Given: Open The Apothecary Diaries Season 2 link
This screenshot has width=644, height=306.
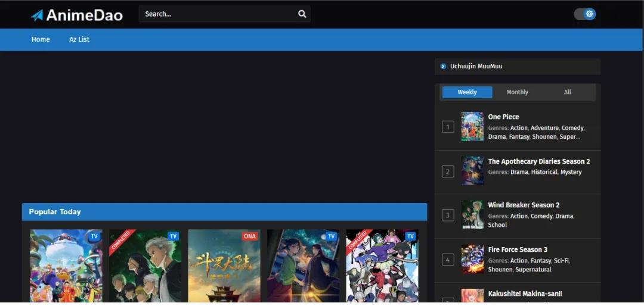Looking at the screenshot, I should coord(538,161).
